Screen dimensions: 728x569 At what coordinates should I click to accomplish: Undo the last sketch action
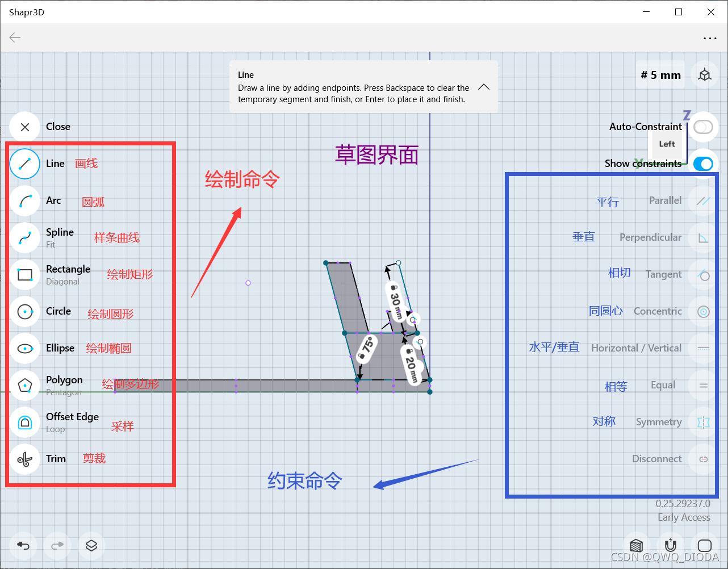[23, 546]
